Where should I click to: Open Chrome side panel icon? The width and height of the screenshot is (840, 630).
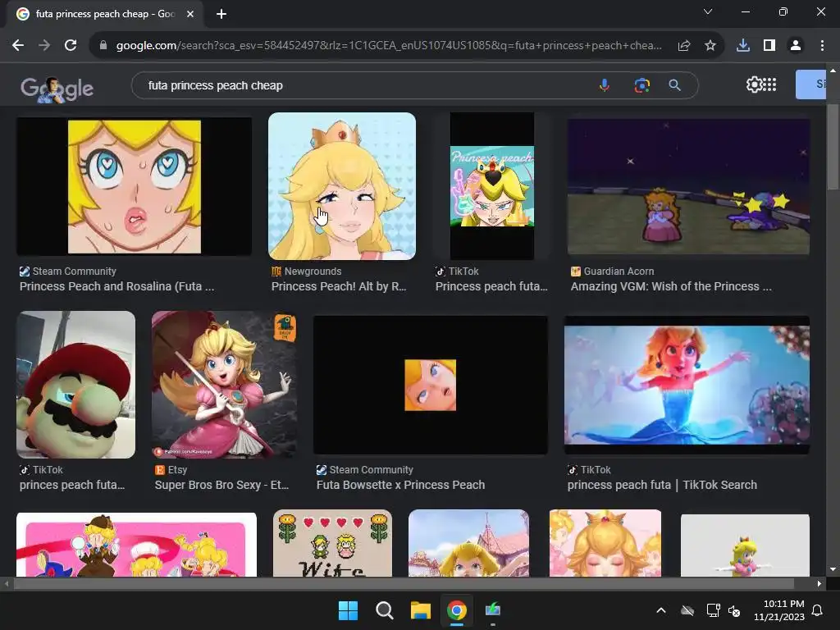(x=769, y=46)
